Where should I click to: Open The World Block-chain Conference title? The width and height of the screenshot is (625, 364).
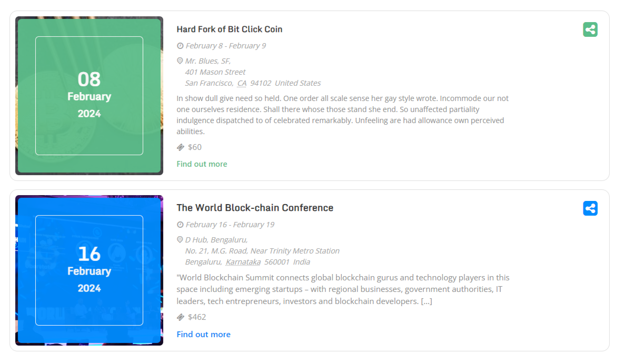tap(255, 208)
